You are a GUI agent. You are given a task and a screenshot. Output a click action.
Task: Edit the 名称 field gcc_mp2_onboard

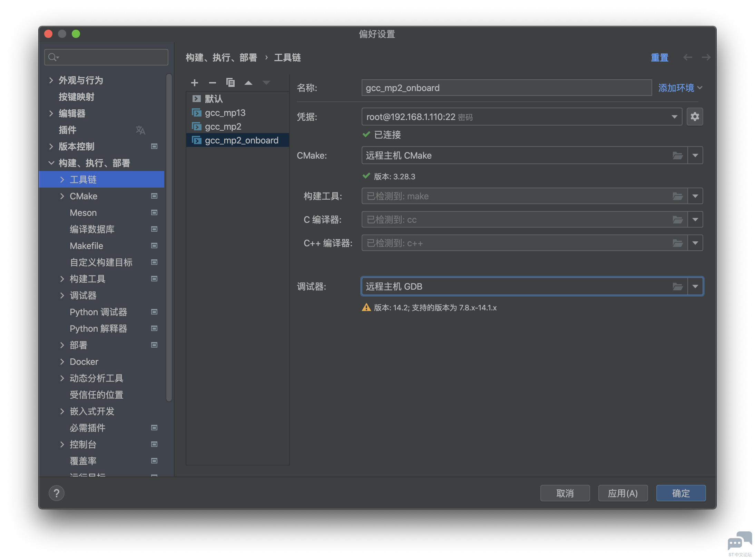click(507, 88)
